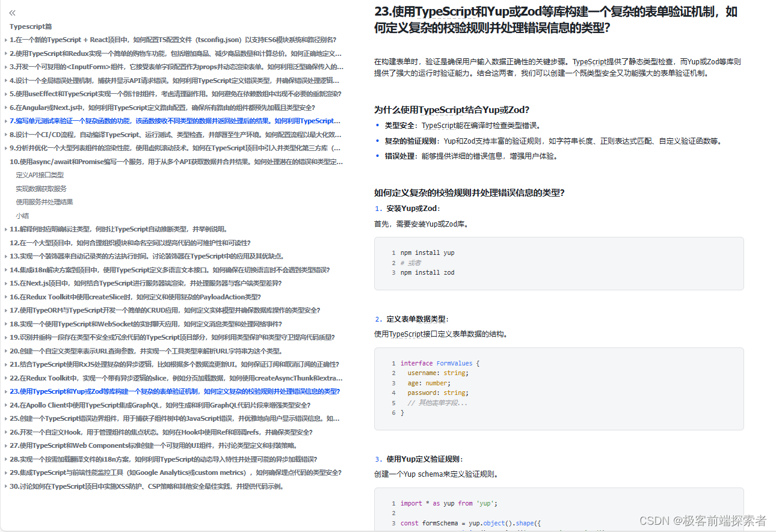Screen dimensions: 776x532
Task: Click code line npm install yup
Action: tap(427, 253)
